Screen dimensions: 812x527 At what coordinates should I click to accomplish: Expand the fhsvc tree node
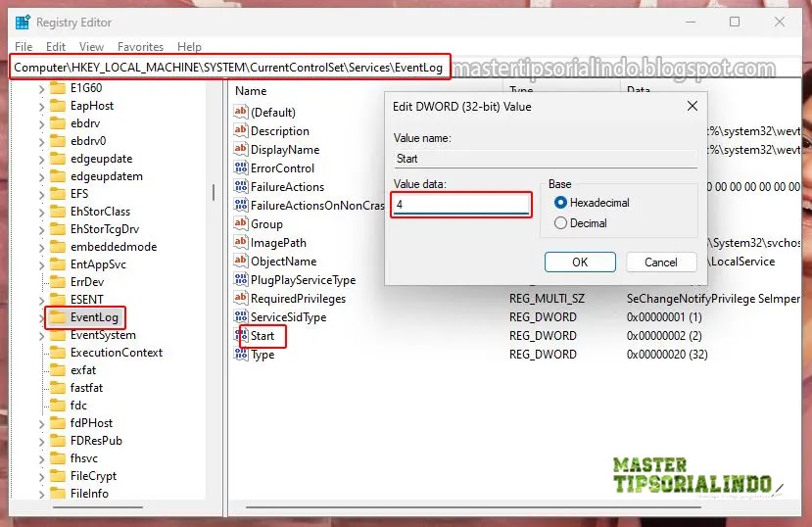[x=41, y=458]
